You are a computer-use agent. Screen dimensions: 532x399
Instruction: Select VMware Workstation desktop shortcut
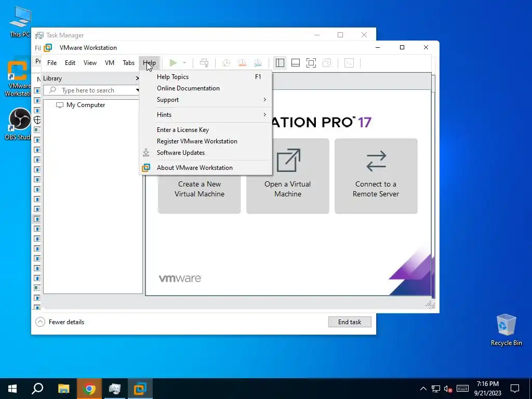[18, 78]
